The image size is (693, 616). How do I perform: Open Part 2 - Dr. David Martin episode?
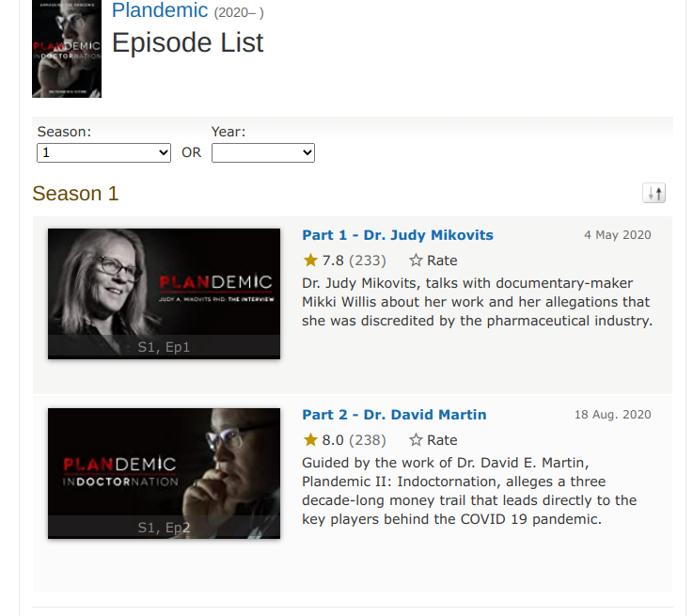click(394, 415)
